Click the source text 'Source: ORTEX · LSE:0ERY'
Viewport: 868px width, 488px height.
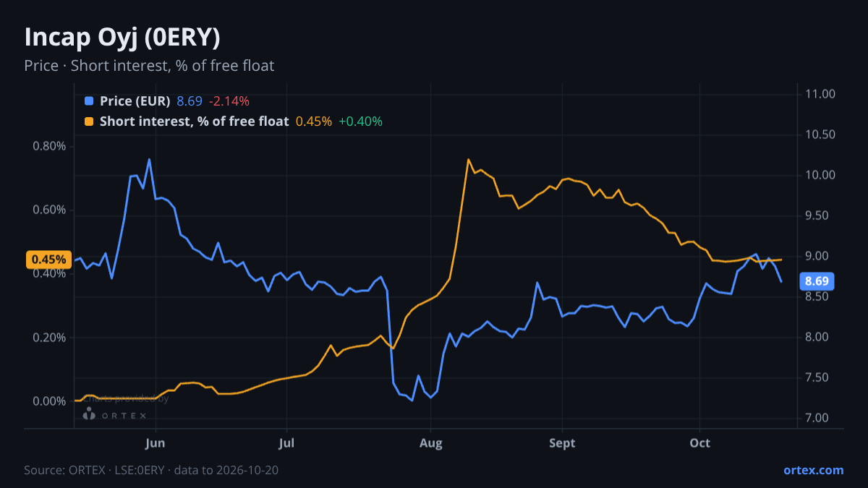click(x=95, y=470)
